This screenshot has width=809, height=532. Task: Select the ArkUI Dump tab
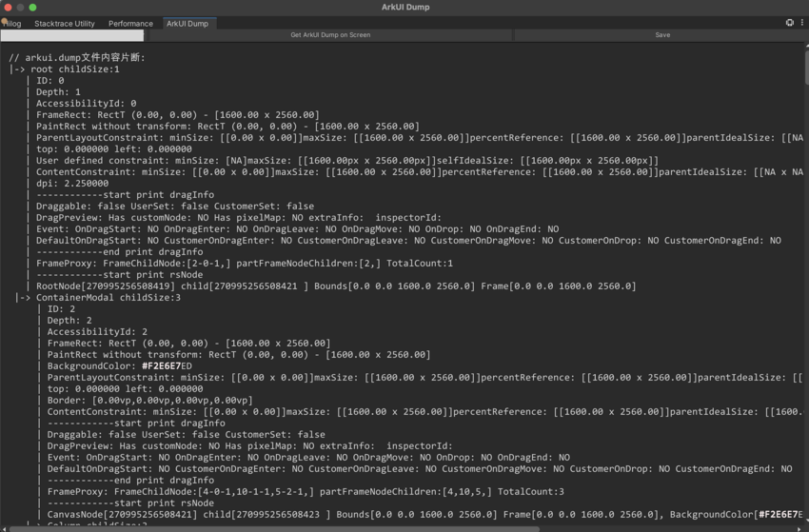click(x=187, y=24)
